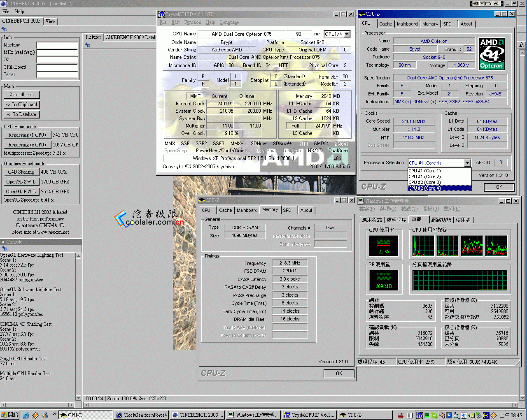527x420 pixels.
Task: Click the Console scrollbar up arrow
Action: 78,256
